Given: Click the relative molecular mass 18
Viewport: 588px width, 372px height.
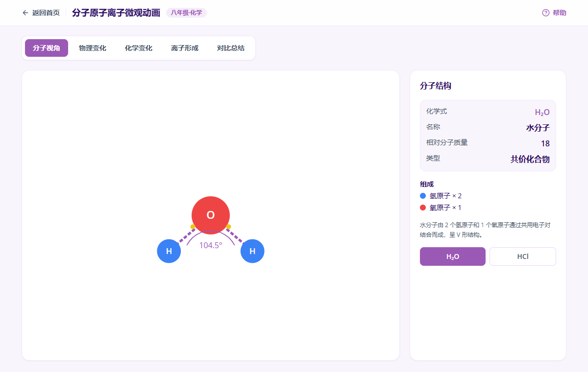Looking at the screenshot, I should click(545, 143).
